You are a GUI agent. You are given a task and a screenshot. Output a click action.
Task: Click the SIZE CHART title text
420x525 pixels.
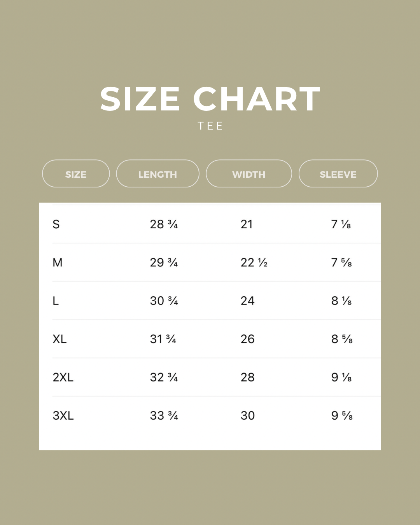(210, 99)
